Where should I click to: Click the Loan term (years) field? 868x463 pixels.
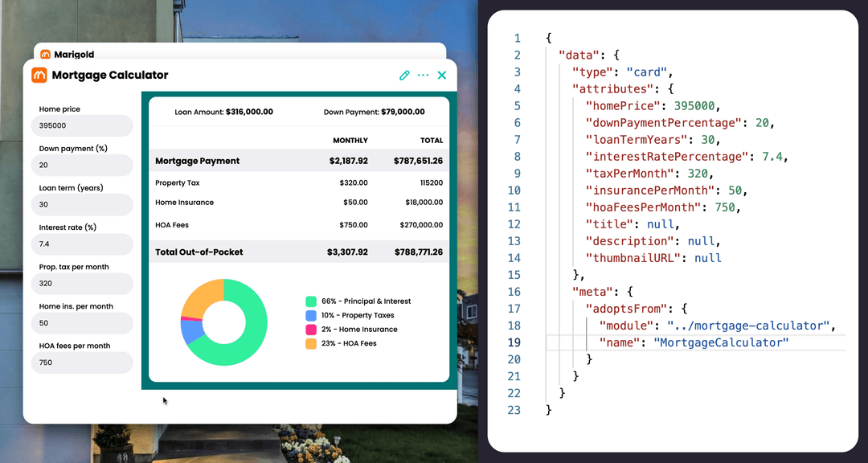click(x=82, y=204)
